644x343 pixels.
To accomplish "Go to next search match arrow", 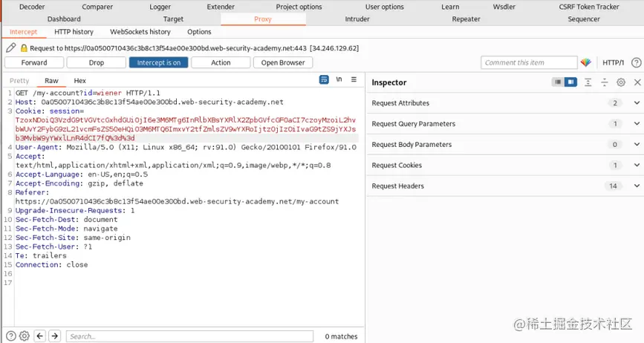I will click(55, 336).
